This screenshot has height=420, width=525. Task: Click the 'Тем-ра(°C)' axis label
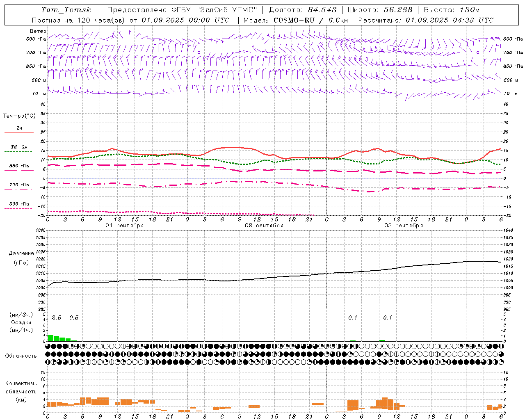click(19, 116)
